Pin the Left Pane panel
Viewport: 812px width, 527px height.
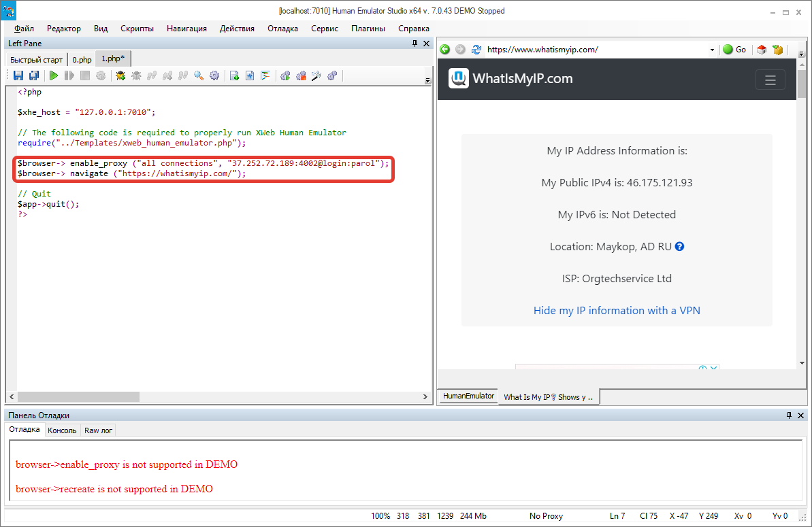click(415, 44)
